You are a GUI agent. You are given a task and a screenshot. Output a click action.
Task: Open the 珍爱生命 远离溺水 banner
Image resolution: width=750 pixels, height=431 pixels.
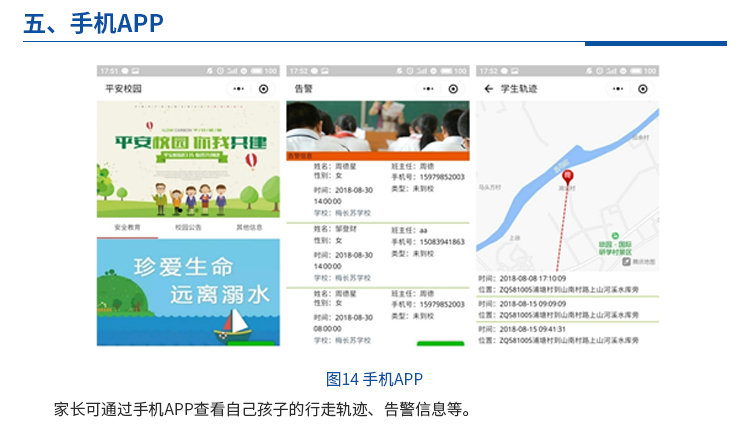pyautogui.click(x=188, y=292)
